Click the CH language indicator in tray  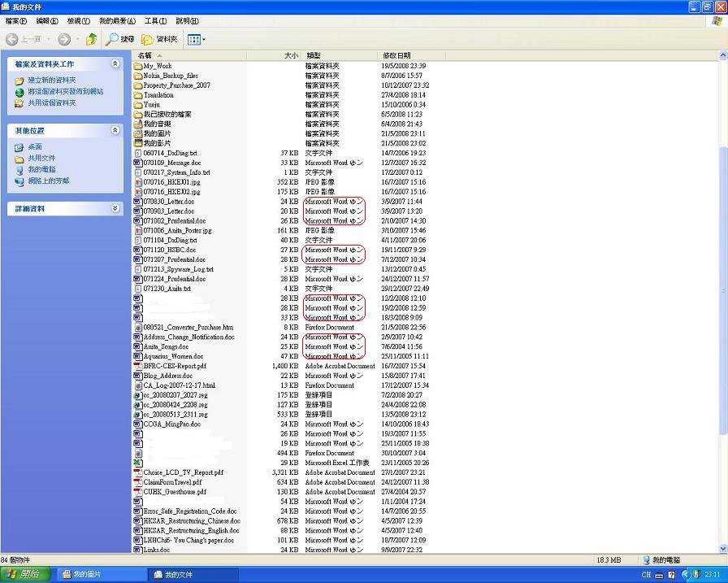point(646,575)
